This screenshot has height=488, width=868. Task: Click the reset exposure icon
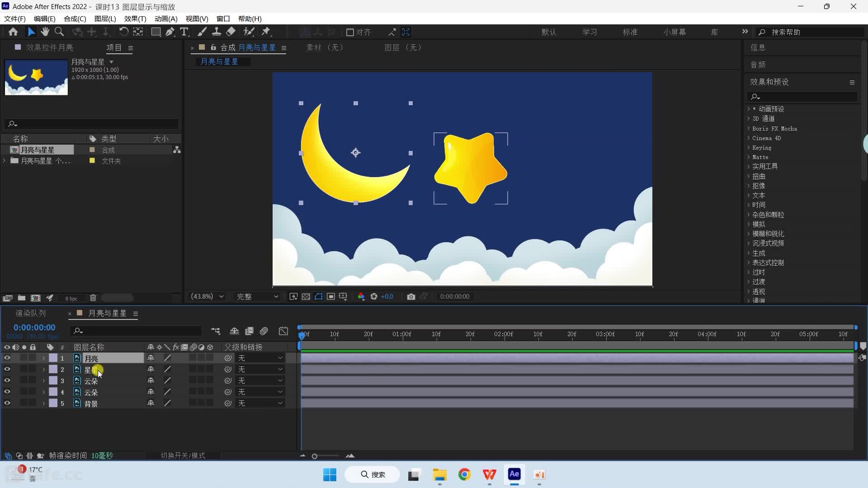click(374, 297)
